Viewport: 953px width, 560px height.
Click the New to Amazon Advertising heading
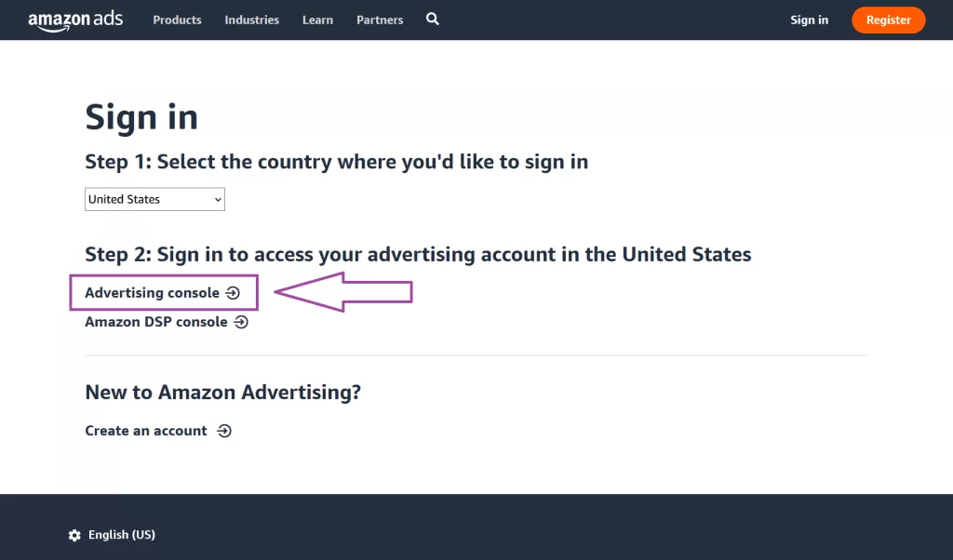[222, 393]
